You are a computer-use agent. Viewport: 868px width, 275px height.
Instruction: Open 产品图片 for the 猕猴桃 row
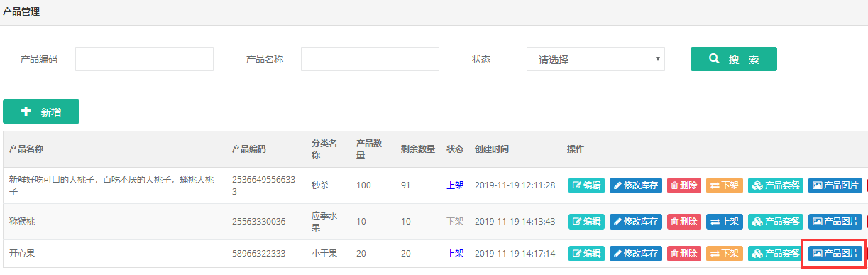tap(835, 222)
